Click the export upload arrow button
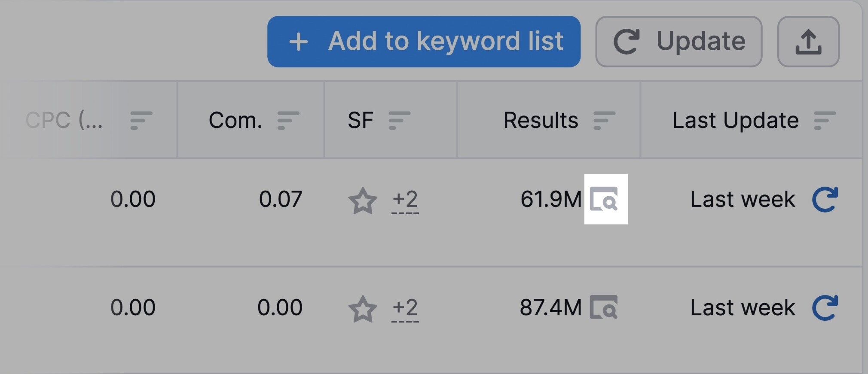The image size is (868, 374). (x=808, y=42)
